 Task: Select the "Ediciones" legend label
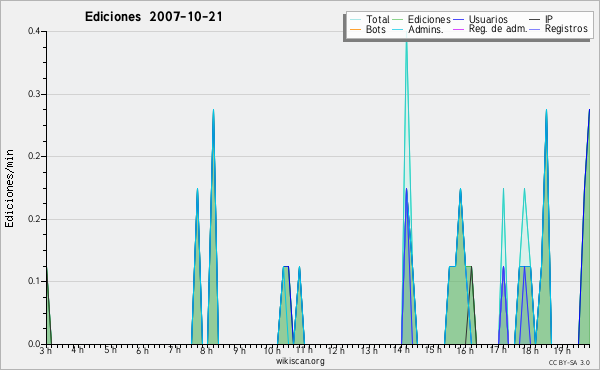pyautogui.click(x=429, y=19)
